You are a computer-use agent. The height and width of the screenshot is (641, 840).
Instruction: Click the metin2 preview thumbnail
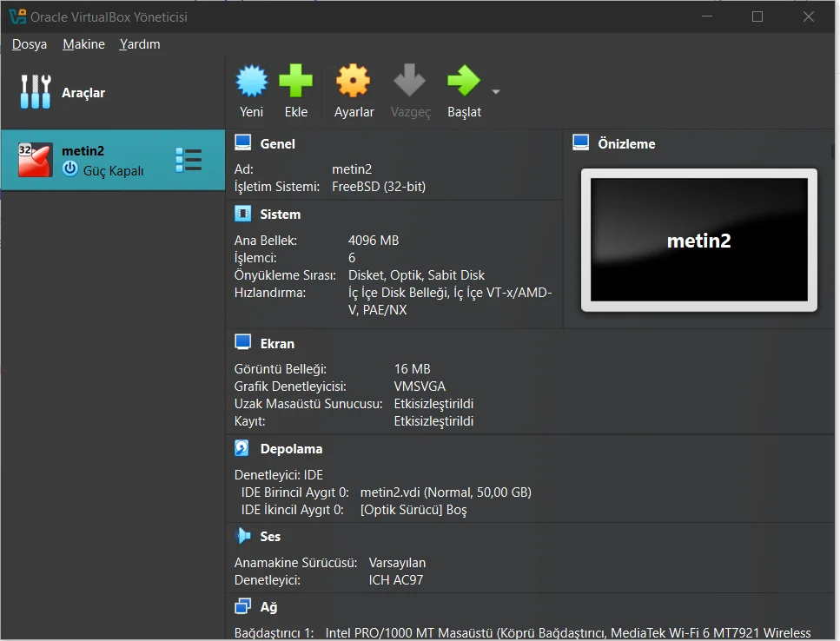(699, 240)
